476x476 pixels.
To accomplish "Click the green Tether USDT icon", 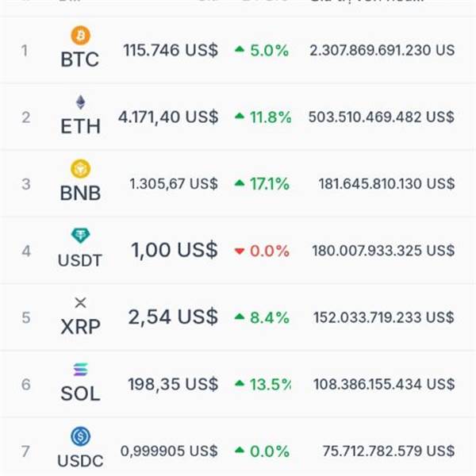I will coord(80,236).
